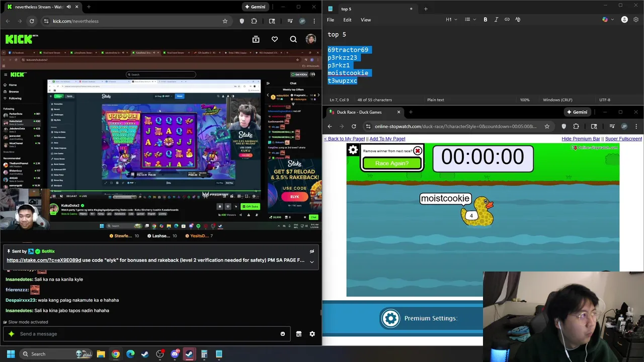Image resolution: width=644 pixels, height=362 pixels.
Task: Open Copilot dropdown in Notepad
Action: coord(607,20)
